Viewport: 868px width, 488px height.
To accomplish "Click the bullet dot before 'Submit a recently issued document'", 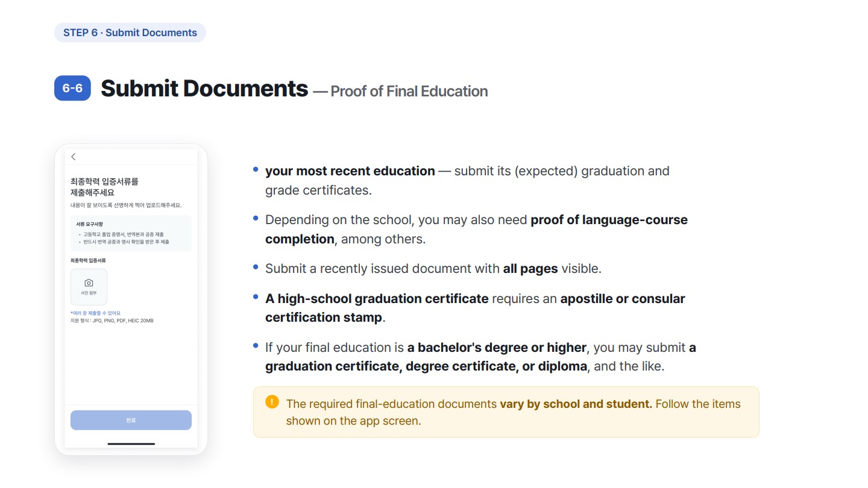I will 256,267.
